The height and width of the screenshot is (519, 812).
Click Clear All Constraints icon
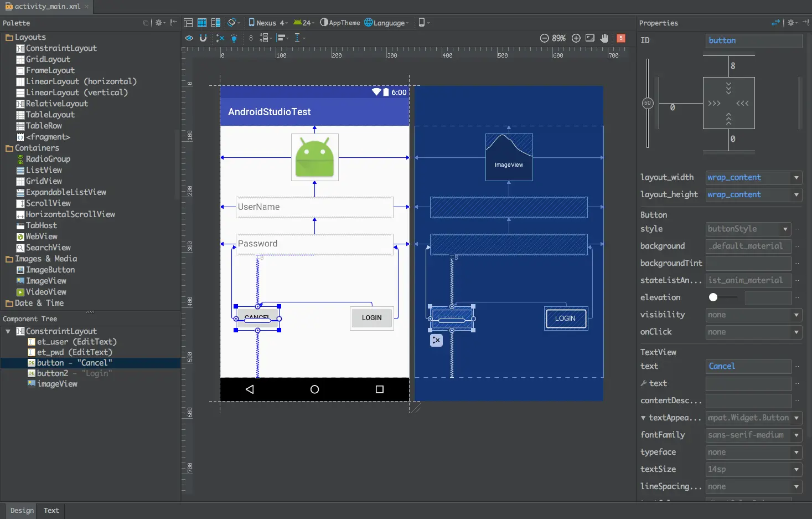(220, 38)
